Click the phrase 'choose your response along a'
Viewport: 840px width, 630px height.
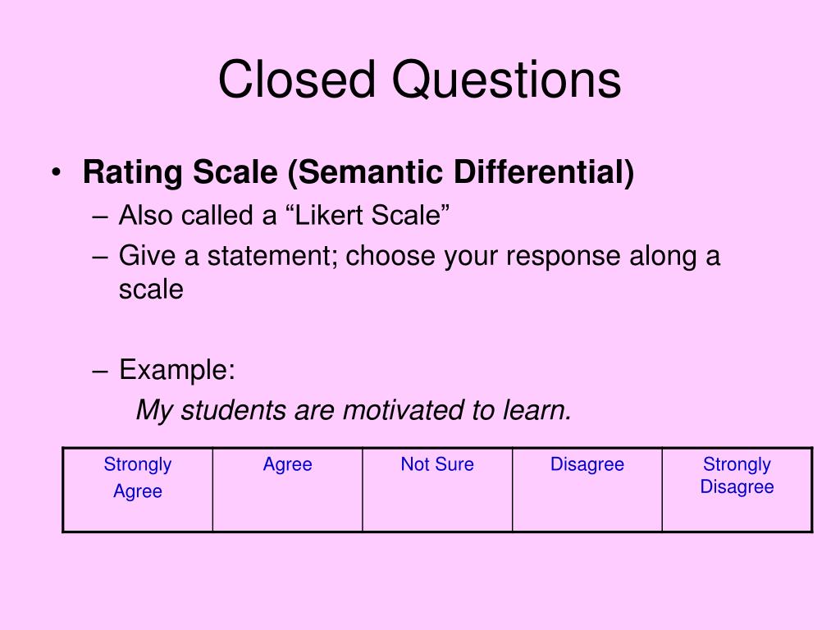(533, 256)
